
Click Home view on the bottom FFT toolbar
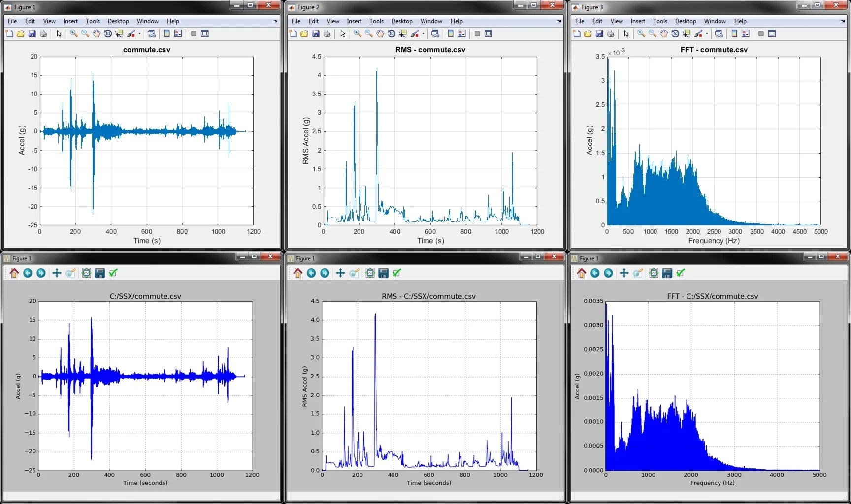581,273
